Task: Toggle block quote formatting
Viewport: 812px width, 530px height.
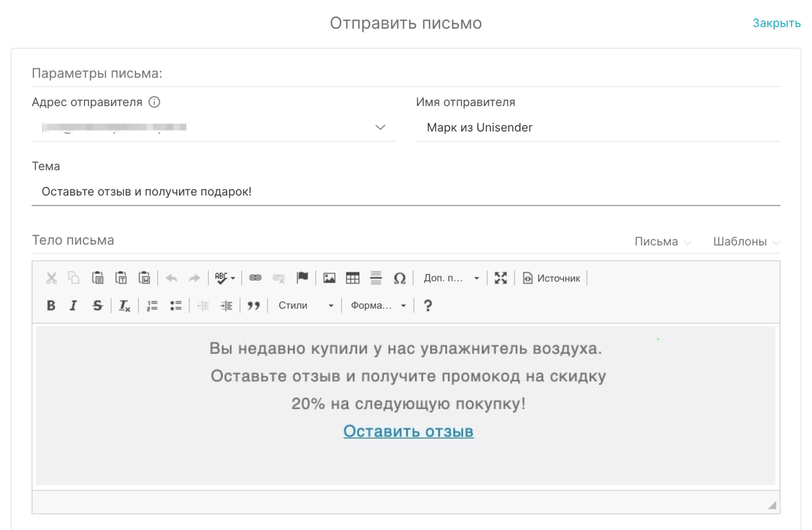Action: pyautogui.click(x=253, y=305)
